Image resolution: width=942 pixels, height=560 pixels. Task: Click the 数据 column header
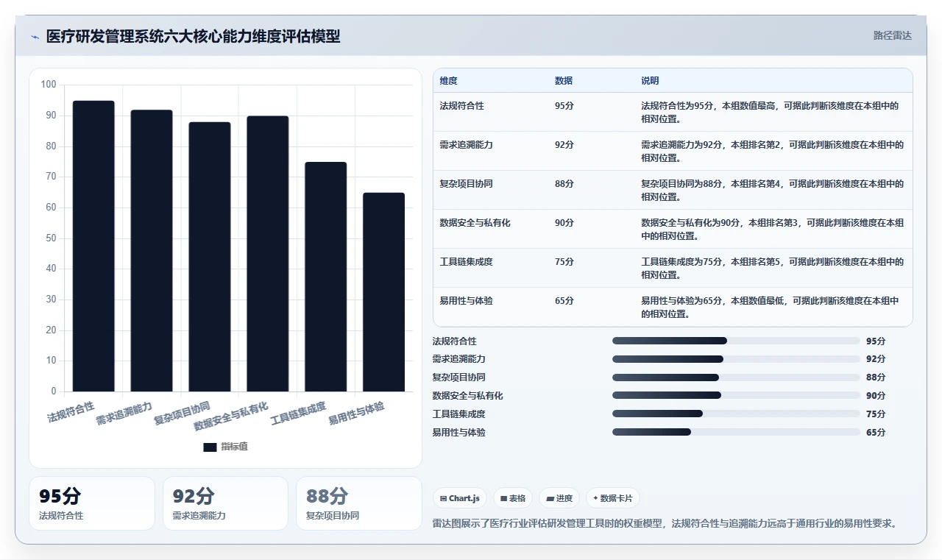pos(564,81)
